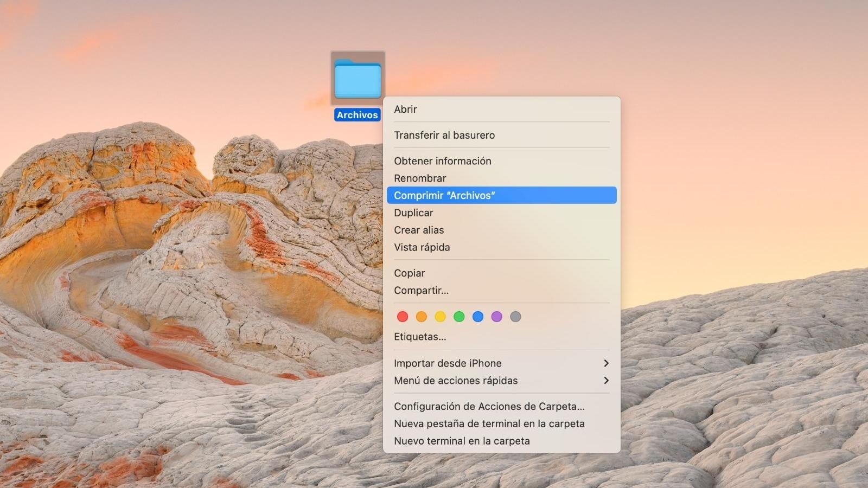The width and height of the screenshot is (868, 488).
Task: Choose Abrir from the context menu
Action: click(405, 109)
